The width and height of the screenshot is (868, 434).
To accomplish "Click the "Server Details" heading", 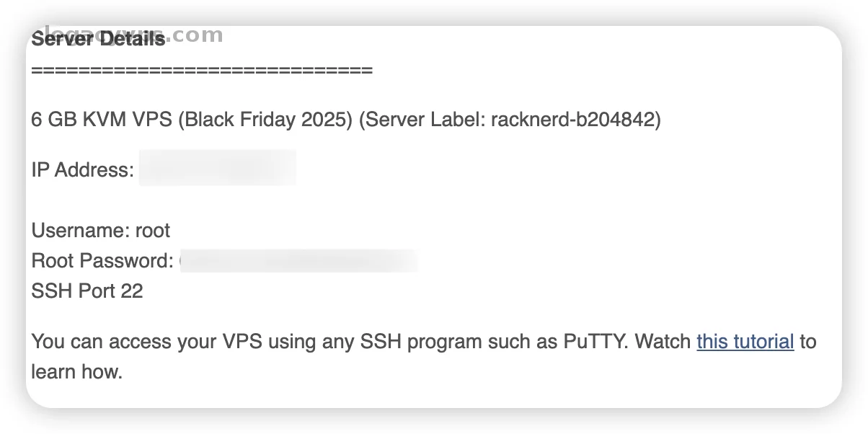I will pos(98,39).
